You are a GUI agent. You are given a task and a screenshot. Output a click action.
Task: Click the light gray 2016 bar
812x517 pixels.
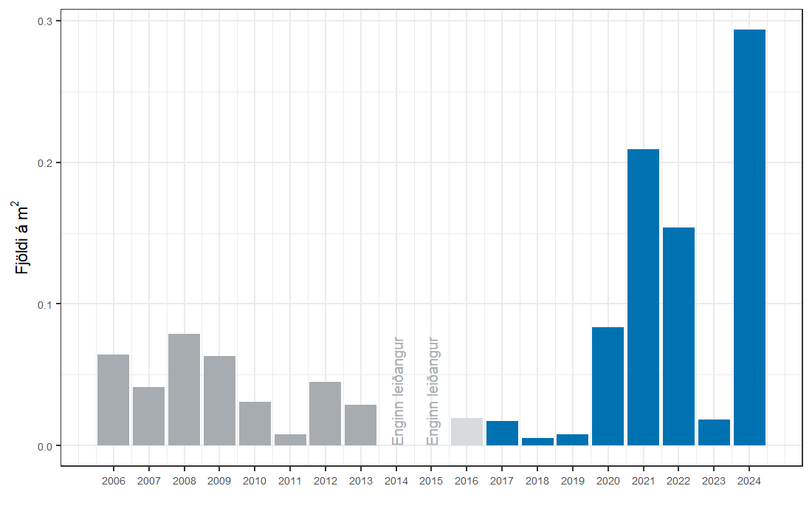pos(467,432)
